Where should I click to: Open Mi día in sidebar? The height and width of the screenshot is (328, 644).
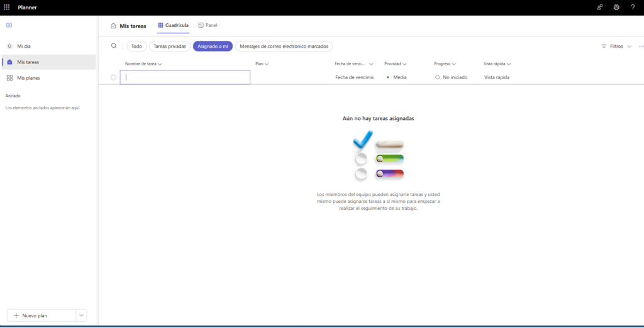(x=23, y=46)
